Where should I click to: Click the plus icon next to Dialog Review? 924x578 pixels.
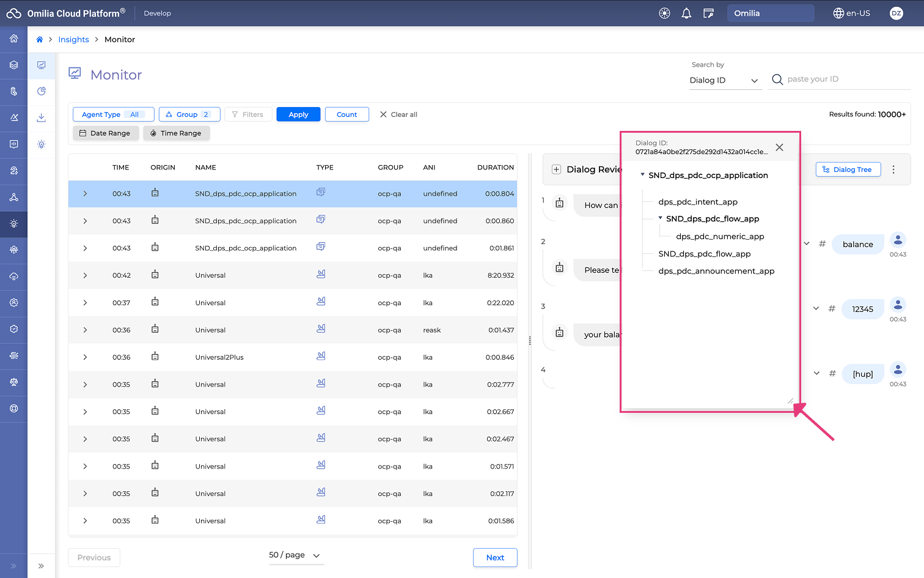(x=556, y=169)
